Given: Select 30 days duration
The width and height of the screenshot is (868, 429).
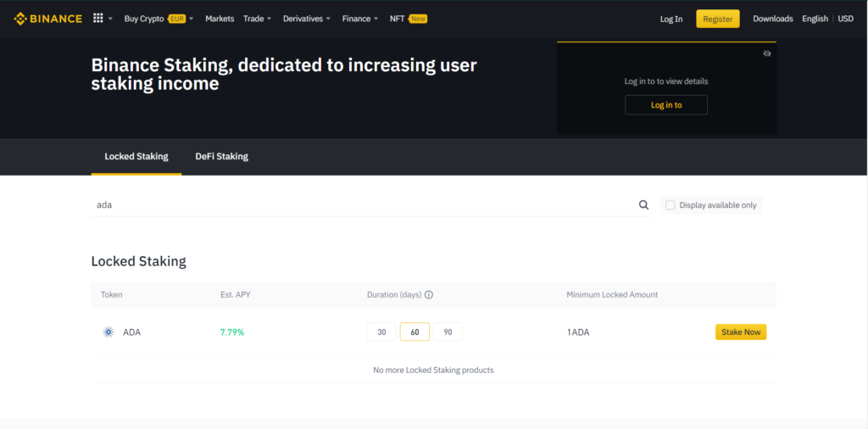Looking at the screenshot, I should (x=381, y=332).
